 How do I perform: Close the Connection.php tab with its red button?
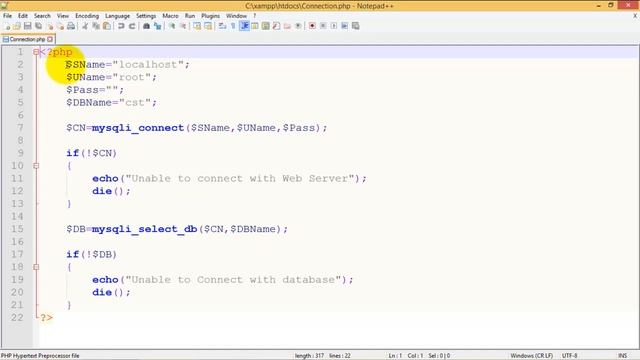pos(50,39)
